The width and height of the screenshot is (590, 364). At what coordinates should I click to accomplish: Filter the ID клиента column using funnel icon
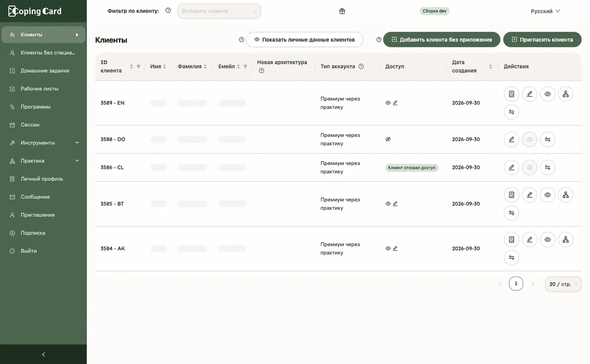[x=138, y=66]
